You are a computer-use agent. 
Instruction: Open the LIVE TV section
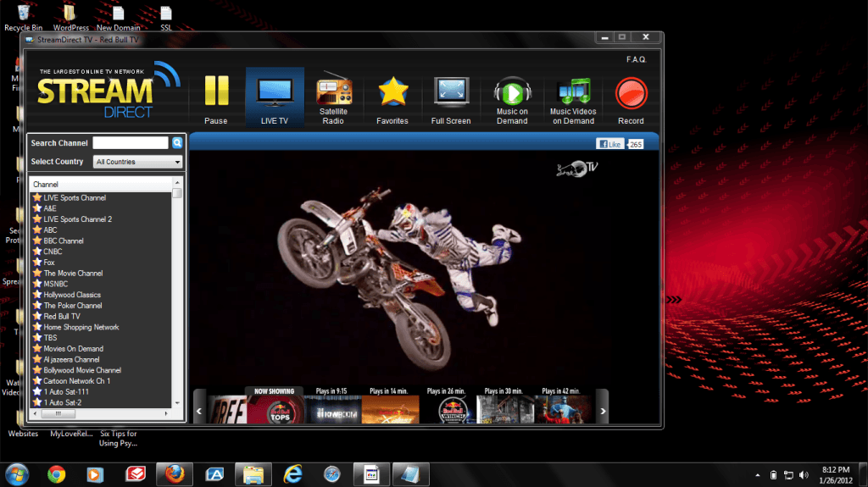[x=275, y=98]
